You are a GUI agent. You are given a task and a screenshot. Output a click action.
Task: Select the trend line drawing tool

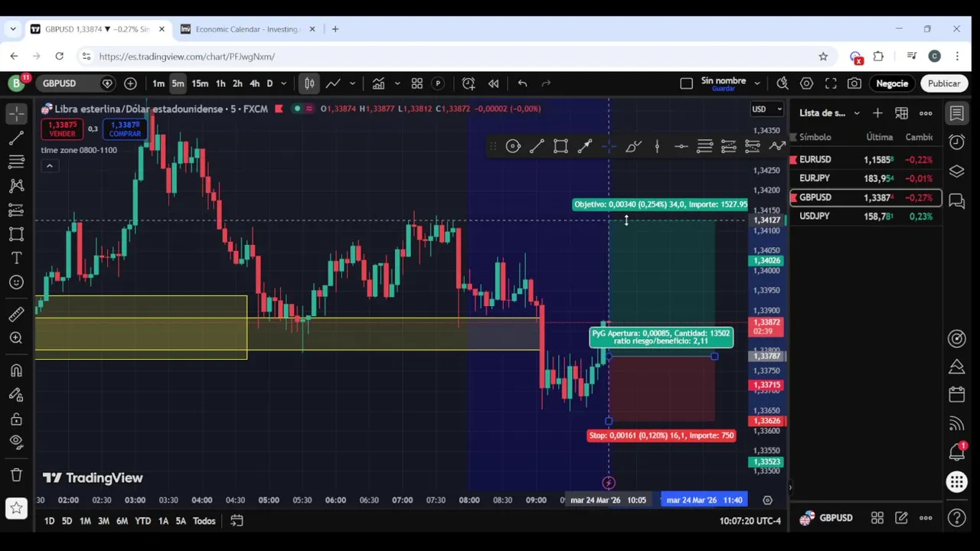point(16,138)
